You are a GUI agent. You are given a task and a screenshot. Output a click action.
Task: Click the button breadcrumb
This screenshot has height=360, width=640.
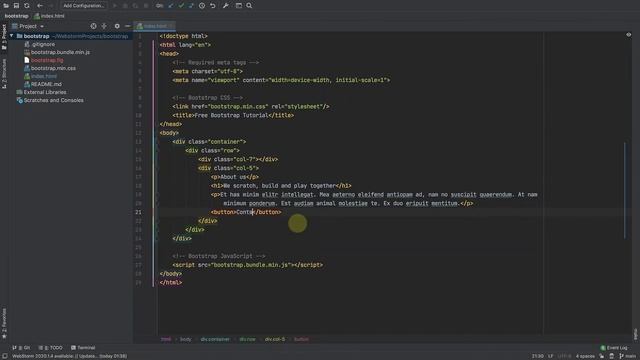302,339
